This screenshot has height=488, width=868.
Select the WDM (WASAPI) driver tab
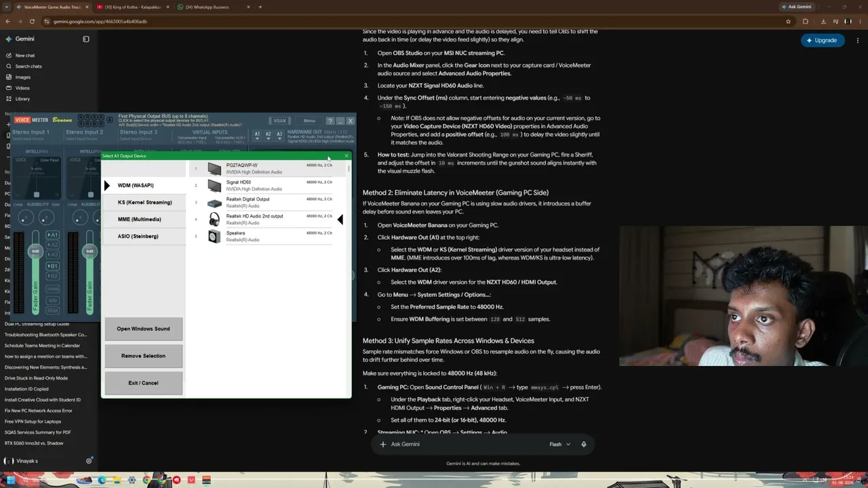click(x=143, y=186)
